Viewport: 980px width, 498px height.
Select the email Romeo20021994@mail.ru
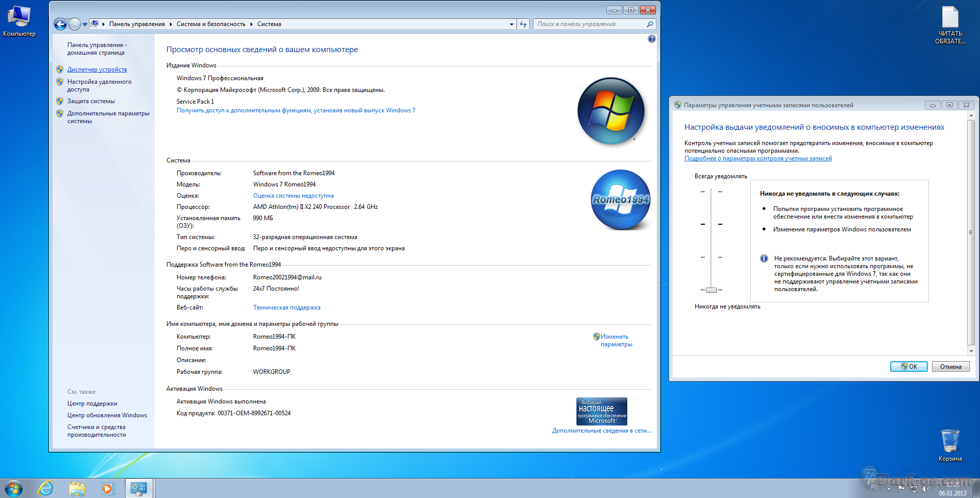287,277
